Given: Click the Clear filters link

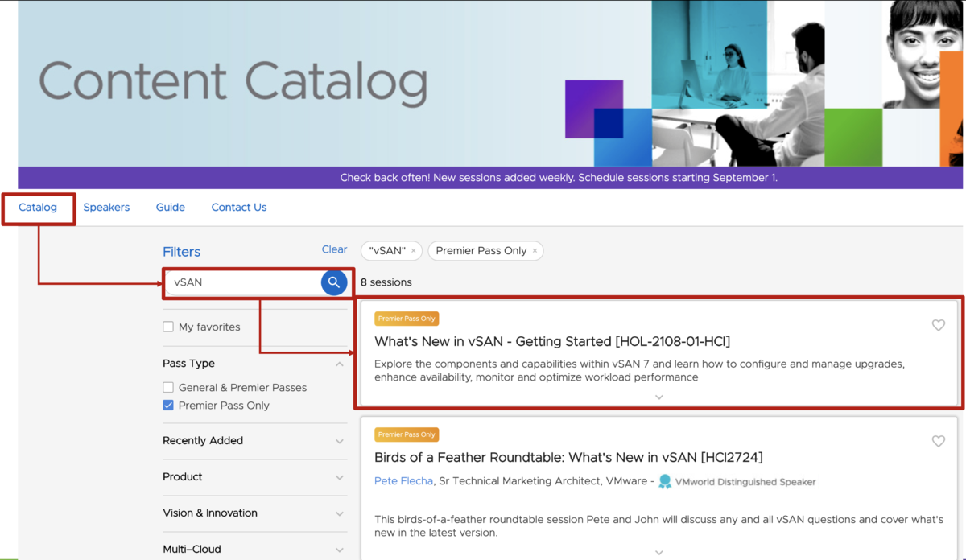Looking at the screenshot, I should [335, 249].
